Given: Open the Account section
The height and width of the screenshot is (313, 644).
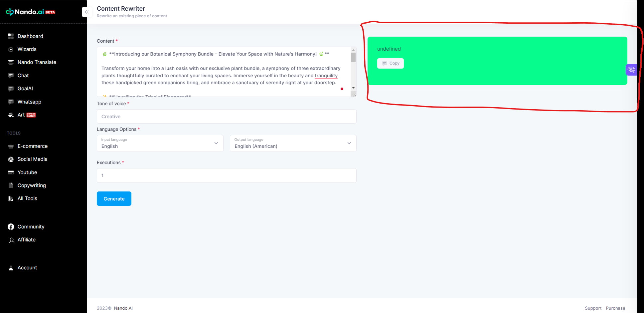Looking at the screenshot, I should tap(27, 267).
